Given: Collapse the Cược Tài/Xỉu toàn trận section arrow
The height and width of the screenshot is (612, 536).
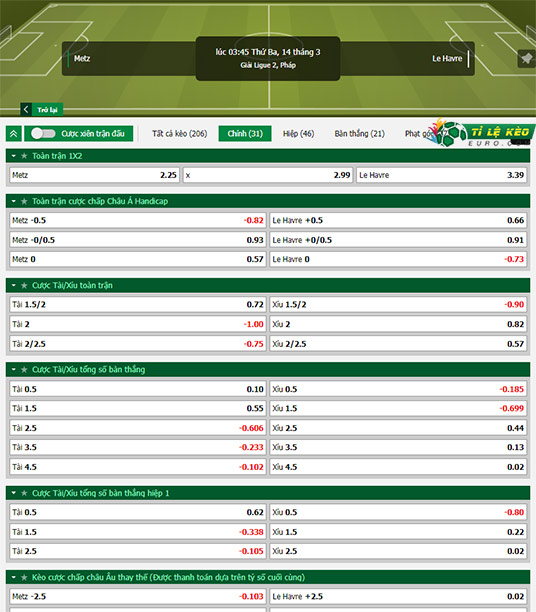Looking at the screenshot, I should [x=14, y=285].
